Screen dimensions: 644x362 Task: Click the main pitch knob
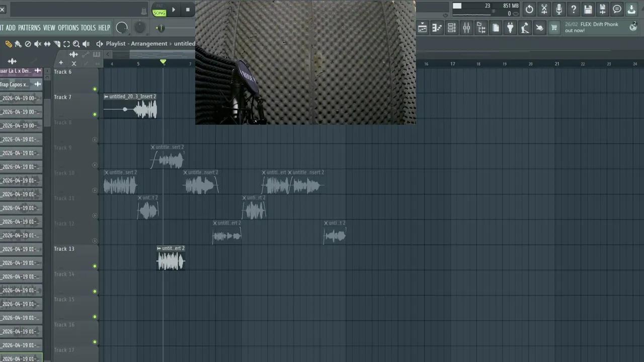140,28
